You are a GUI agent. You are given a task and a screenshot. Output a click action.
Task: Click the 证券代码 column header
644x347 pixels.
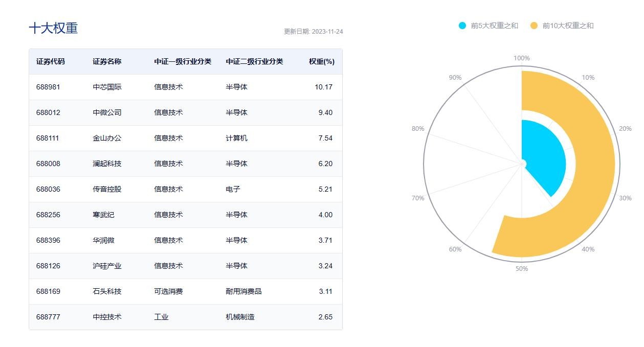(51, 61)
